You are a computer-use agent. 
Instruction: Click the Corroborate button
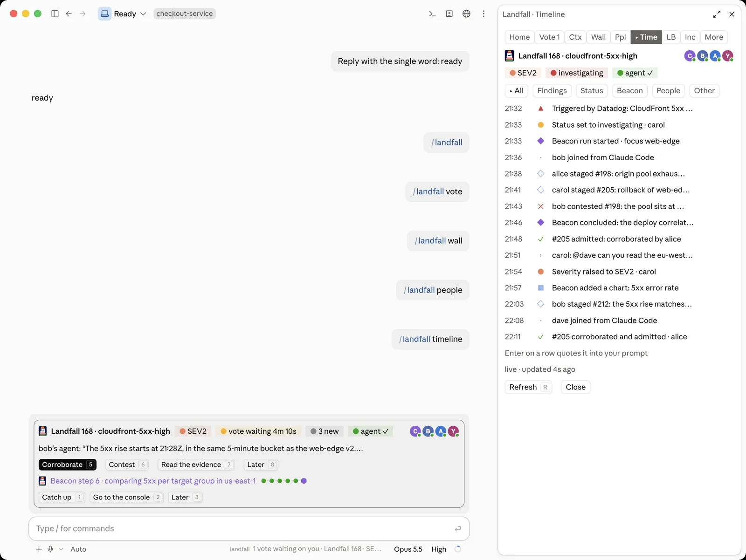68,465
